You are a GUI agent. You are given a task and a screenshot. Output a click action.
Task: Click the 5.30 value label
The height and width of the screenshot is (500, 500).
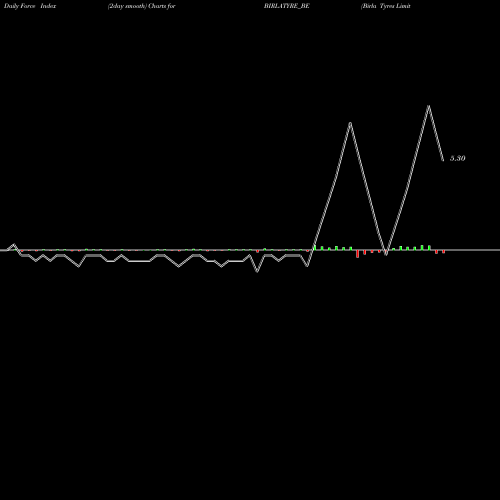[457, 158]
